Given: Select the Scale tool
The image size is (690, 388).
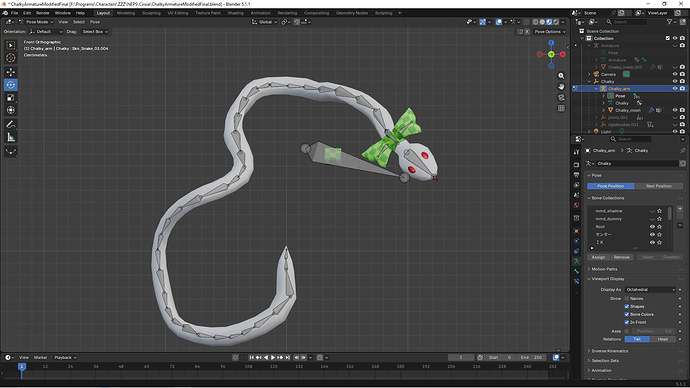Looking at the screenshot, I should click(x=11, y=98).
